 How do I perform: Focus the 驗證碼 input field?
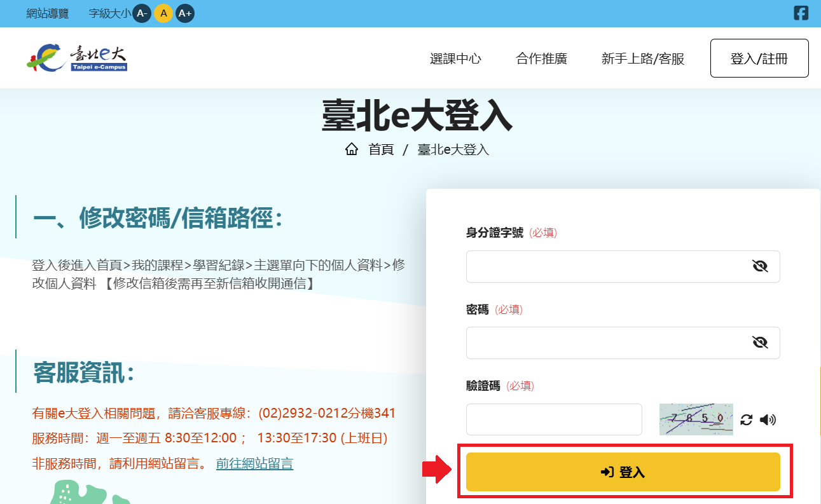pyautogui.click(x=554, y=419)
